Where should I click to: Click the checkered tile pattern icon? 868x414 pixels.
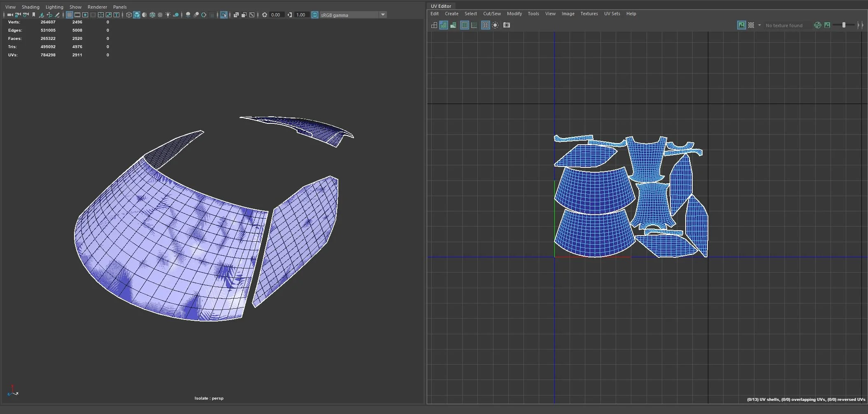(x=751, y=25)
